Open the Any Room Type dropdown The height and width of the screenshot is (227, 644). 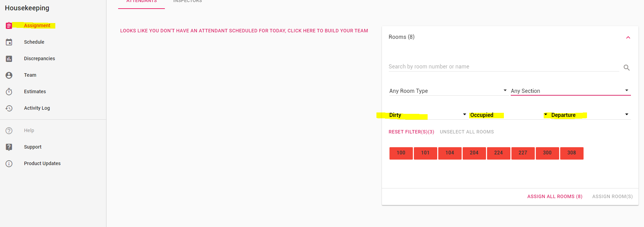point(448,91)
